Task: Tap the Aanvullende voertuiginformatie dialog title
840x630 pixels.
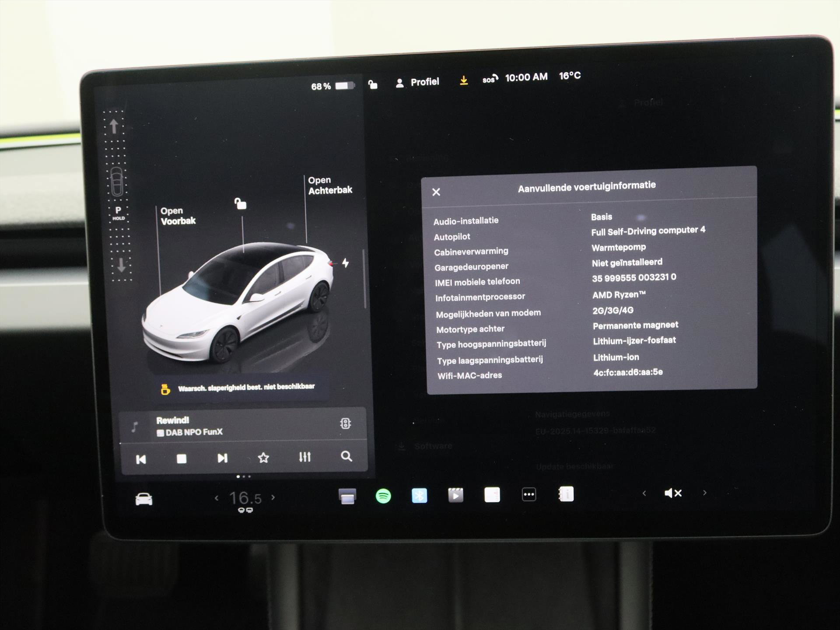Action: point(587,187)
